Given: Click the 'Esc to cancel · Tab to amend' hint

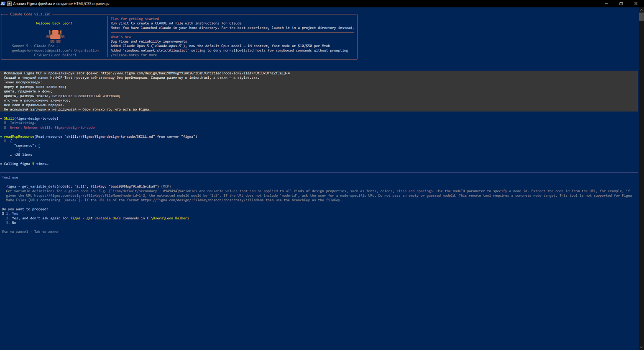Looking at the screenshot, I should [30, 232].
